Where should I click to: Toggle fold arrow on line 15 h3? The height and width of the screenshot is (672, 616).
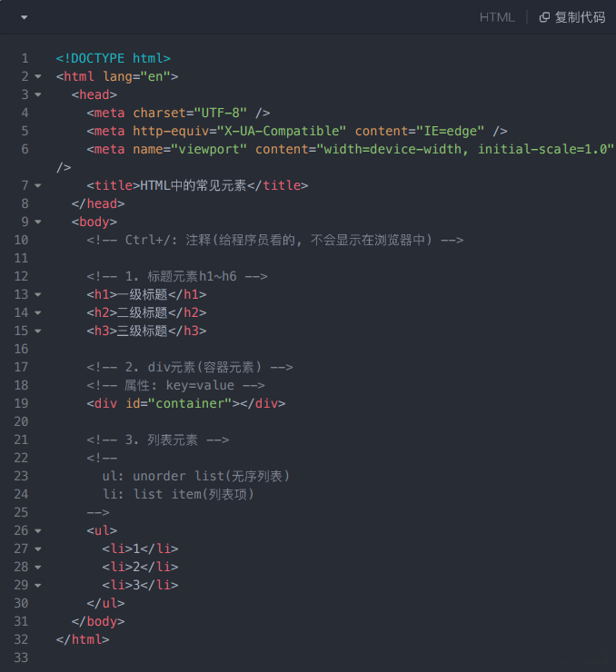point(38,331)
